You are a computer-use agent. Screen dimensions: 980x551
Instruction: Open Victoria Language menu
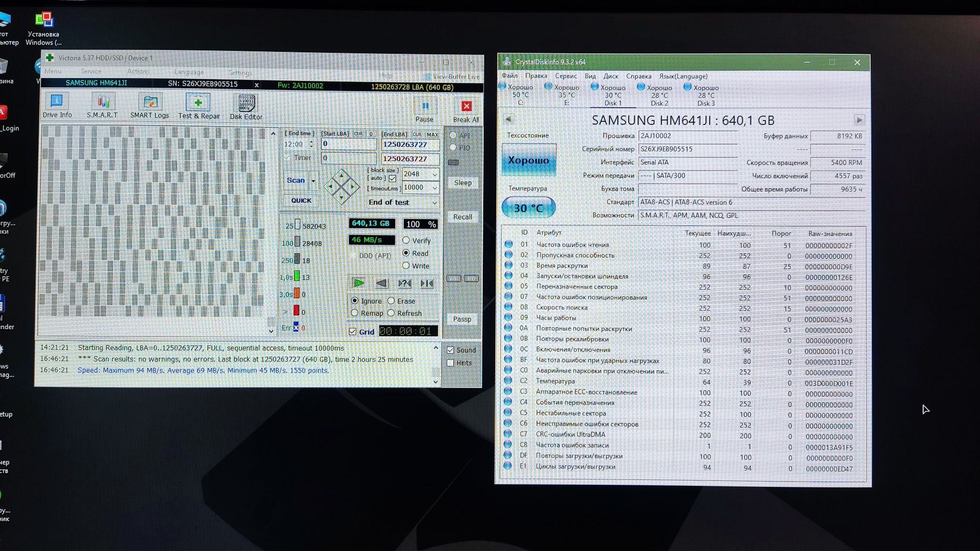(189, 72)
